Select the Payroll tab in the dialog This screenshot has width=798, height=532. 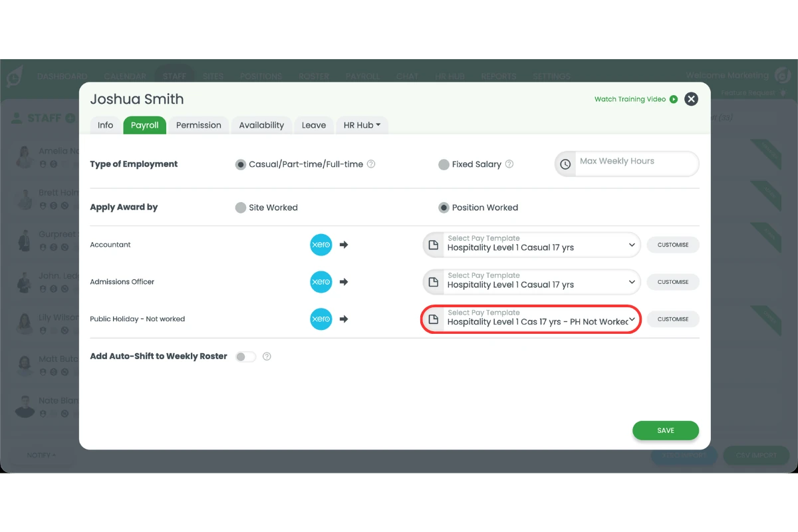(x=145, y=125)
